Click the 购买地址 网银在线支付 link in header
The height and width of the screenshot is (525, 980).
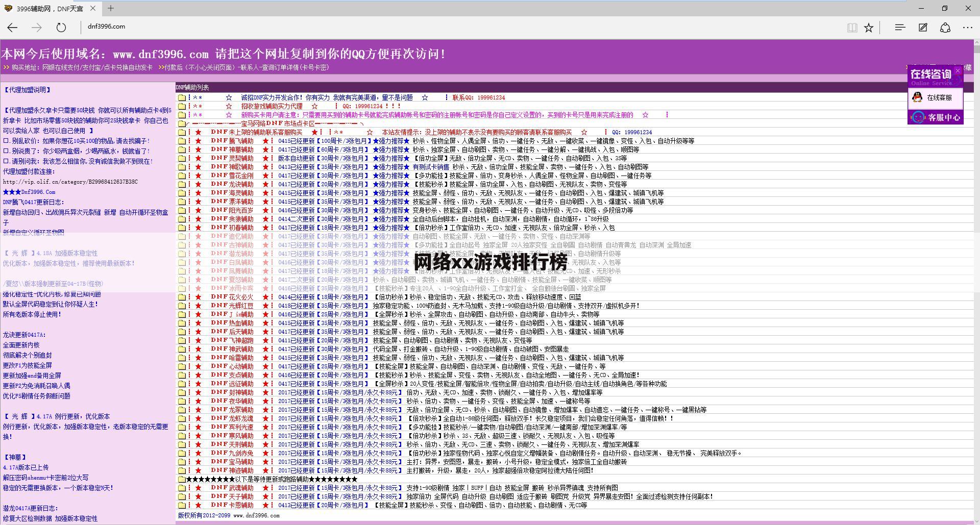click(x=82, y=68)
